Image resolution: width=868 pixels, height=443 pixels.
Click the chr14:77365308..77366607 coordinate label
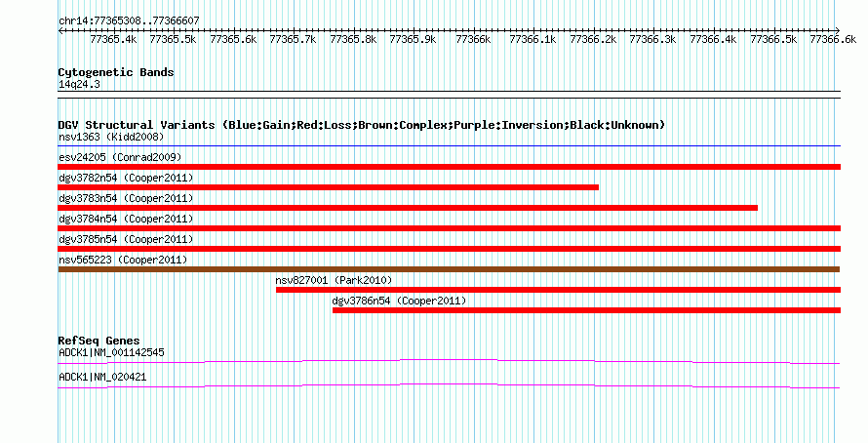tap(129, 21)
